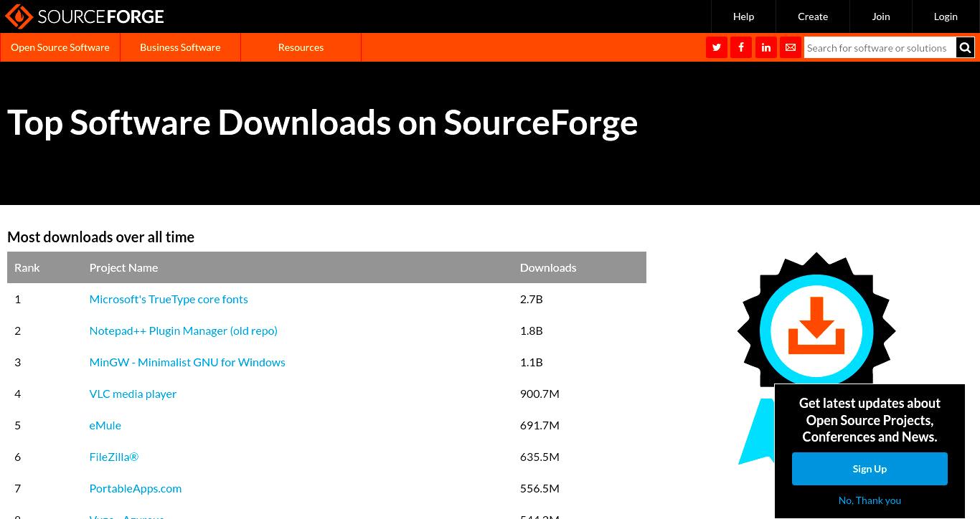Open the Twitter share icon
Viewport: 980px width, 519px height.
[717, 47]
